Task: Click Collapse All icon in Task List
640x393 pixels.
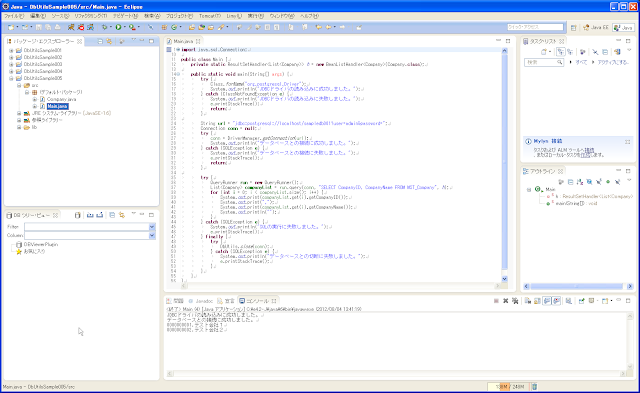Action: [x=605, y=52]
